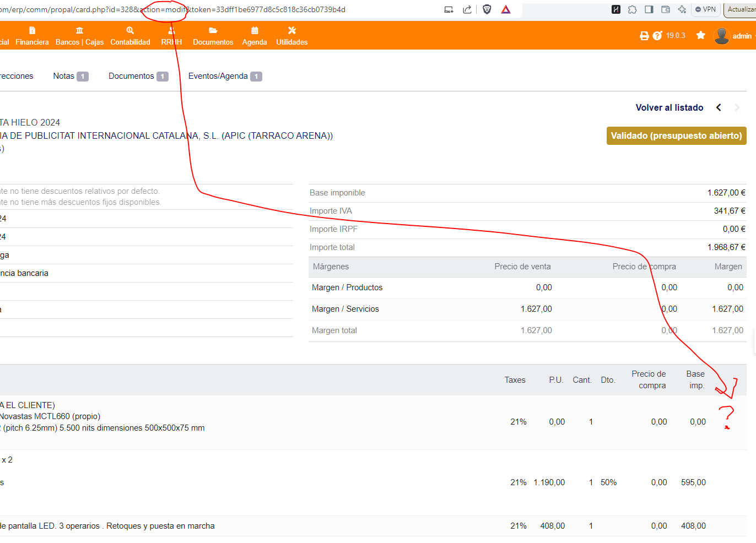Click the Brave Shields lion icon
This screenshot has width=756, height=543.
tap(487, 9)
